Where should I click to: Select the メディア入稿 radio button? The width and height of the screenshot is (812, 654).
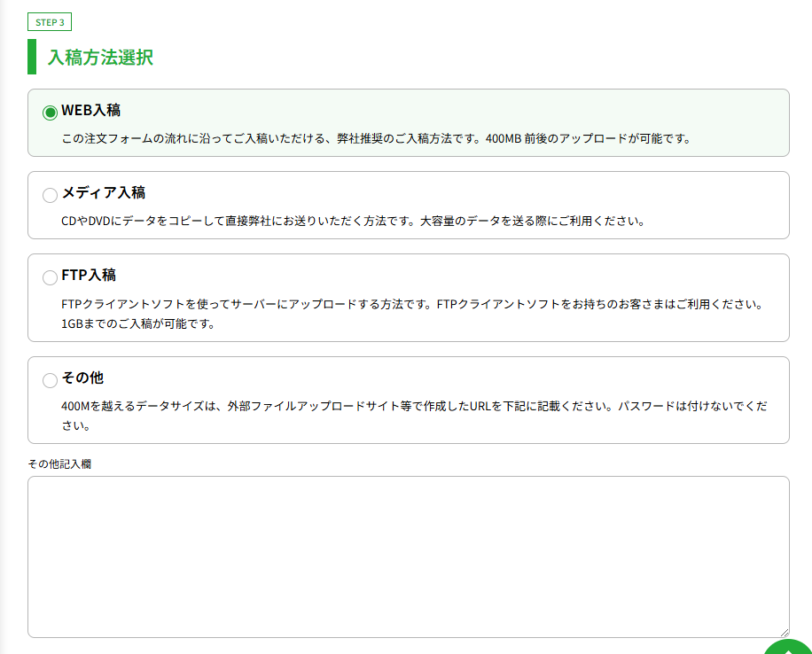click(51, 195)
